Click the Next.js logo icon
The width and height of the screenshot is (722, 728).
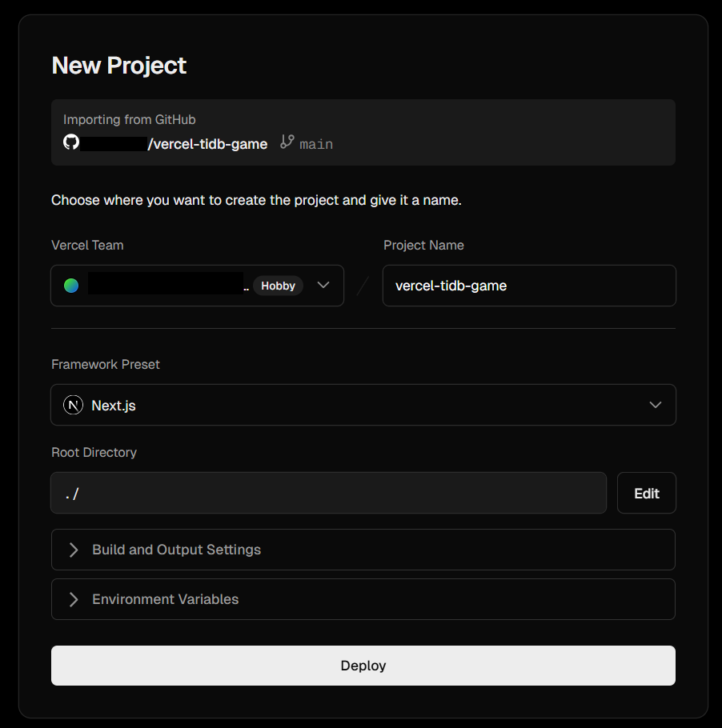(x=73, y=405)
